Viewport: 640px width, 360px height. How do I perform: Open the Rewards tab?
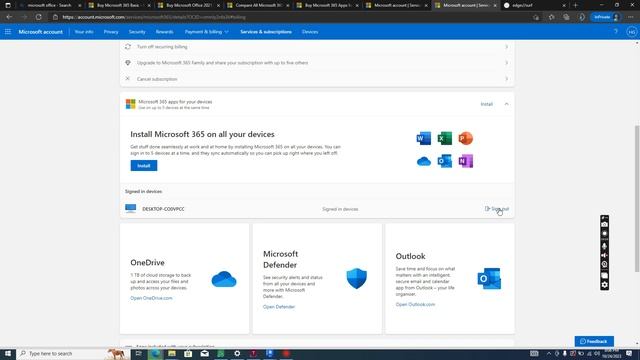(x=164, y=32)
